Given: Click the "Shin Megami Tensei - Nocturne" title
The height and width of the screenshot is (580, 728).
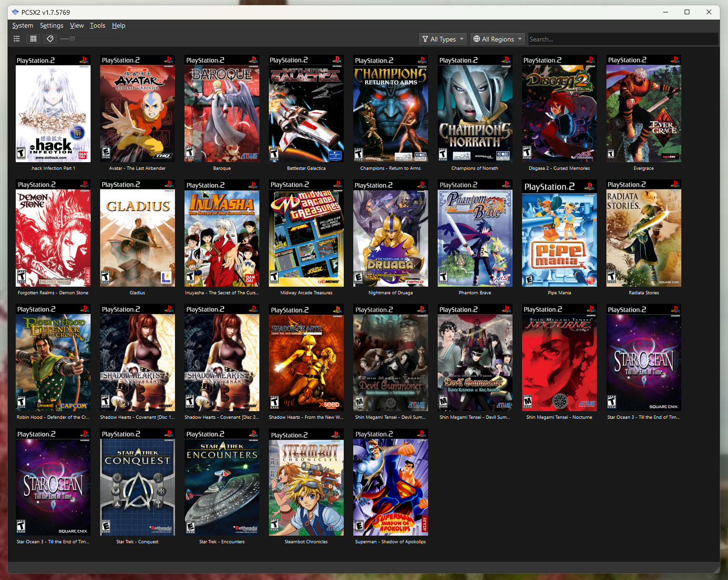Looking at the screenshot, I should pos(559,417).
